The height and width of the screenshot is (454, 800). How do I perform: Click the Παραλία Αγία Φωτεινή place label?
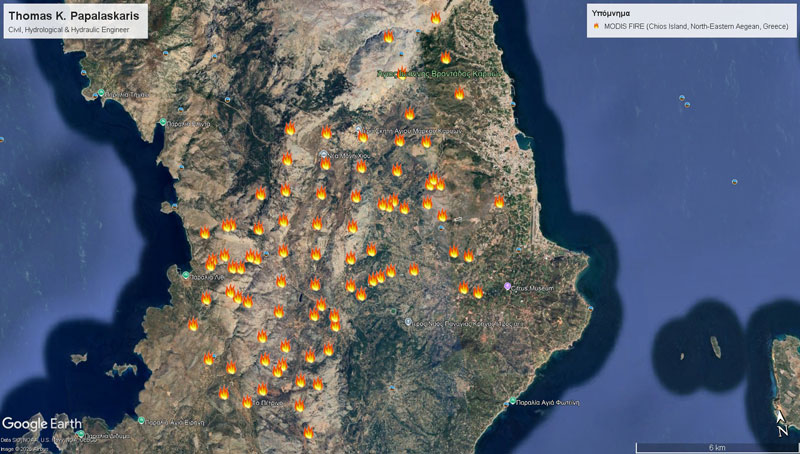click(551, 401)
